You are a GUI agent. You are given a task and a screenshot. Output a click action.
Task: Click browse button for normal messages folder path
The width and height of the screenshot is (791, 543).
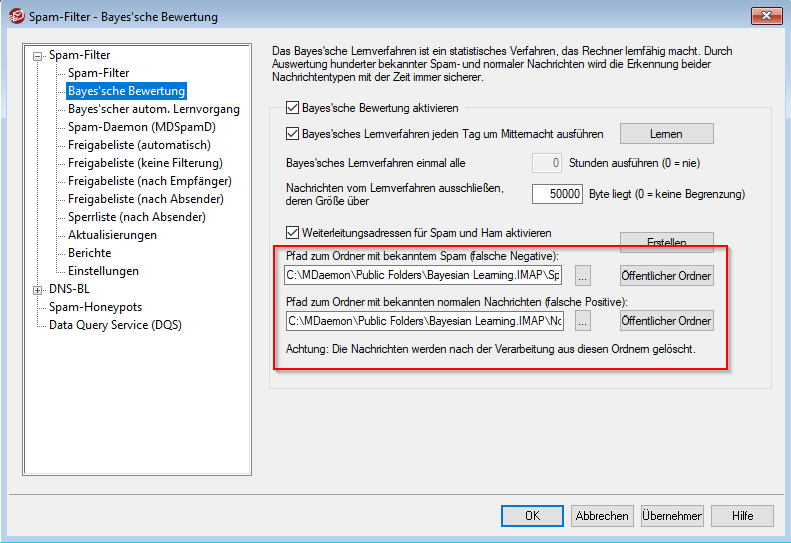coord(583,321)
